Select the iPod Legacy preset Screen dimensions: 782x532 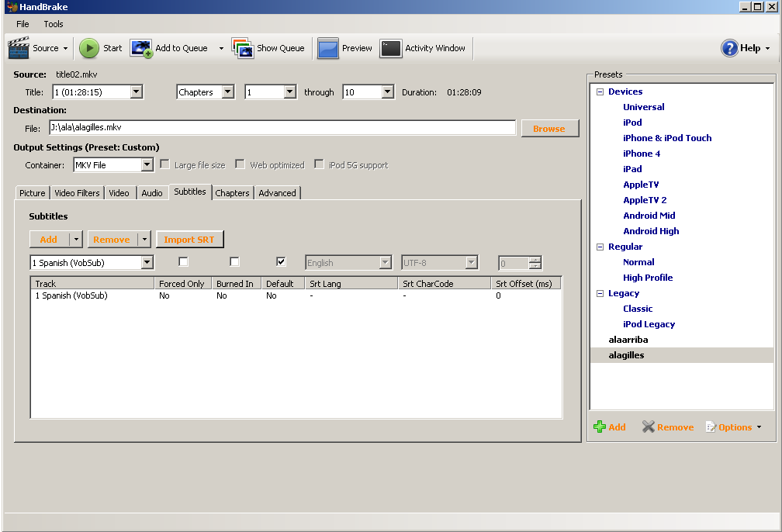(649, 324)
